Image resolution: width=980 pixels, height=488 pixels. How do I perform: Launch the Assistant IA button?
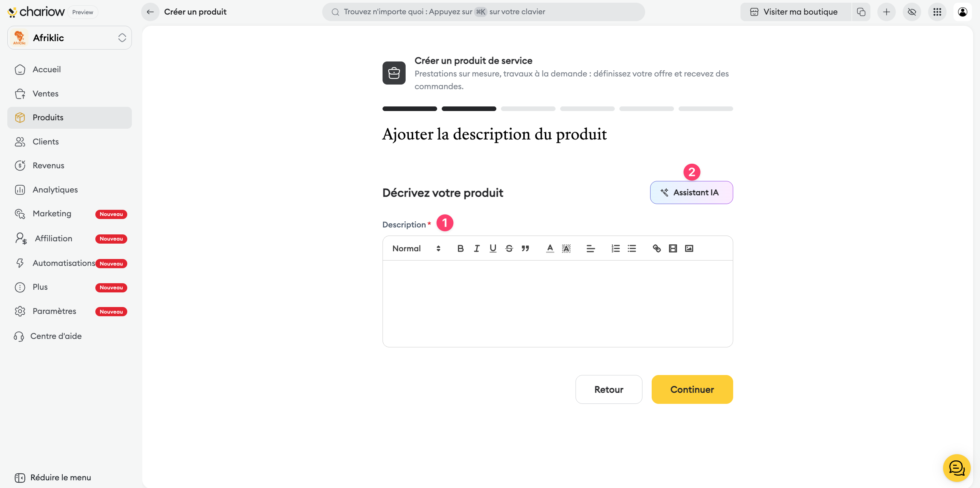(691, 193)
